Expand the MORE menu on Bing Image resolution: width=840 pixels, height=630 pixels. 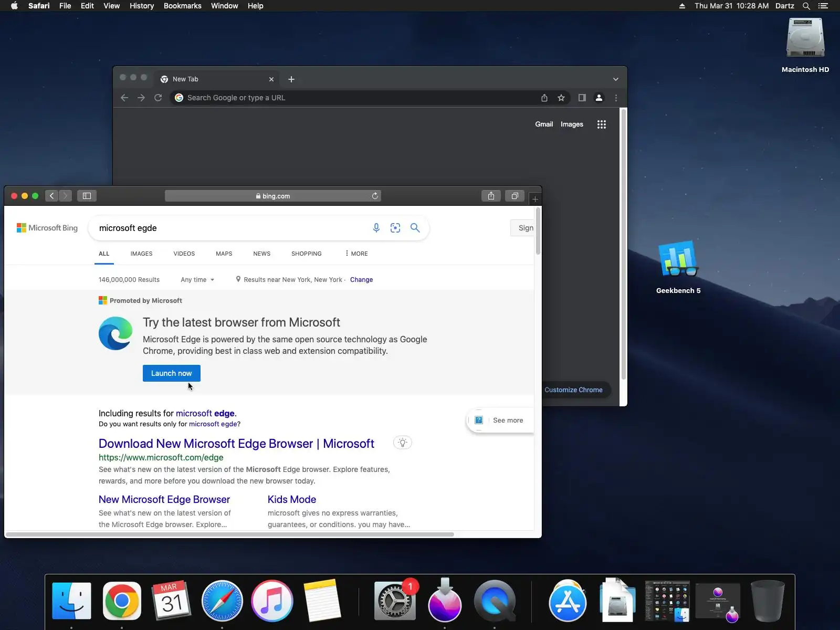coord(356,254)
